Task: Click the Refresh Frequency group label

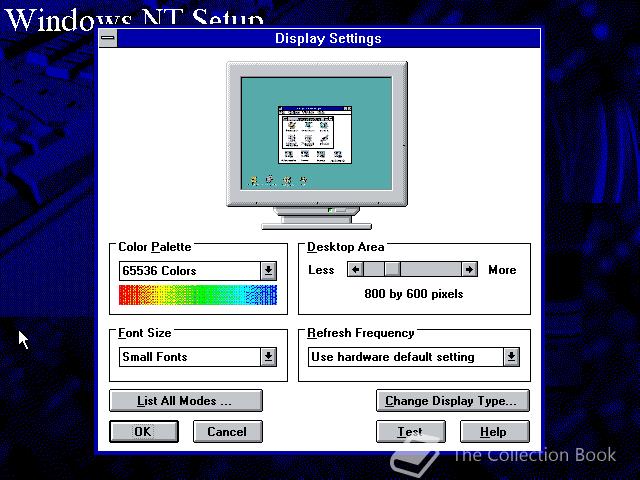Action: (360, 333)
